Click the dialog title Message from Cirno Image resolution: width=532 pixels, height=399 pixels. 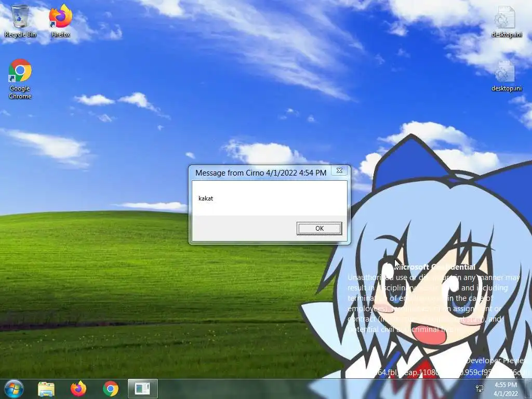tap(261, 172)
